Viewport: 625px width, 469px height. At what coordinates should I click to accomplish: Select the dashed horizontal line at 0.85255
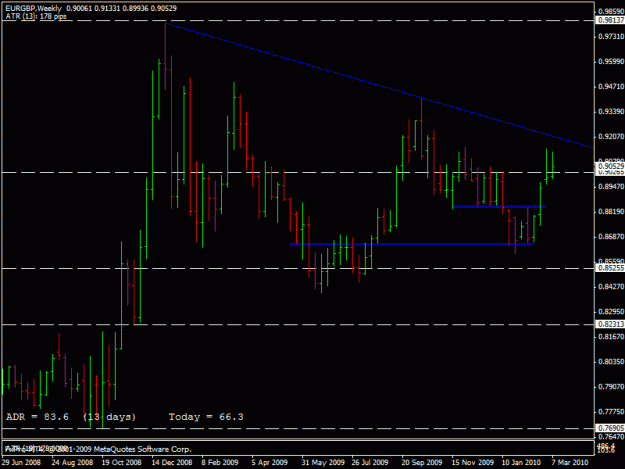click(298, 269)
